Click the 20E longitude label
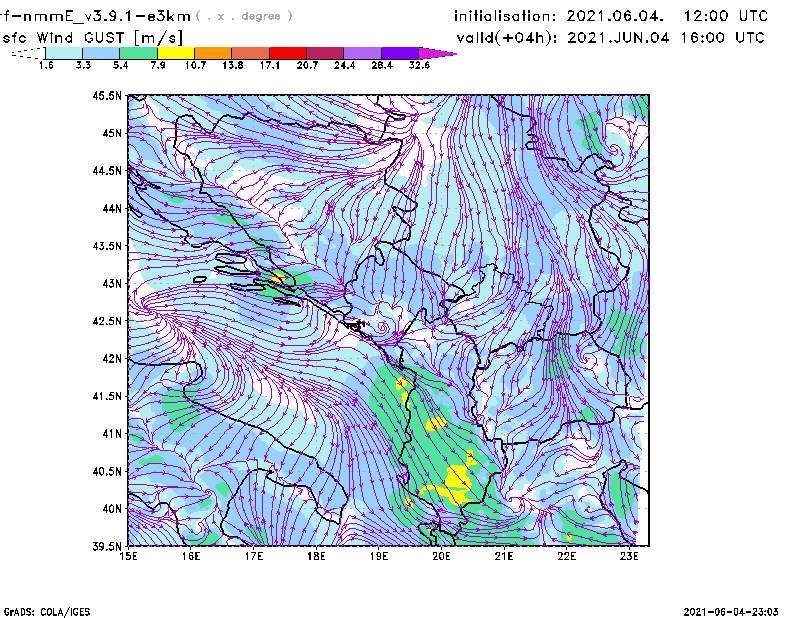The image size is (800, 618). (441, 556)
